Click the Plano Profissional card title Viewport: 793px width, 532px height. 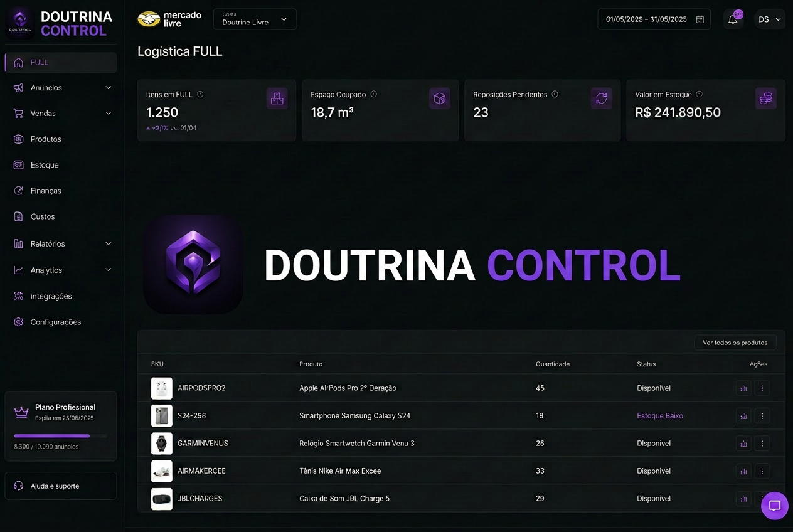pos(65,407)
